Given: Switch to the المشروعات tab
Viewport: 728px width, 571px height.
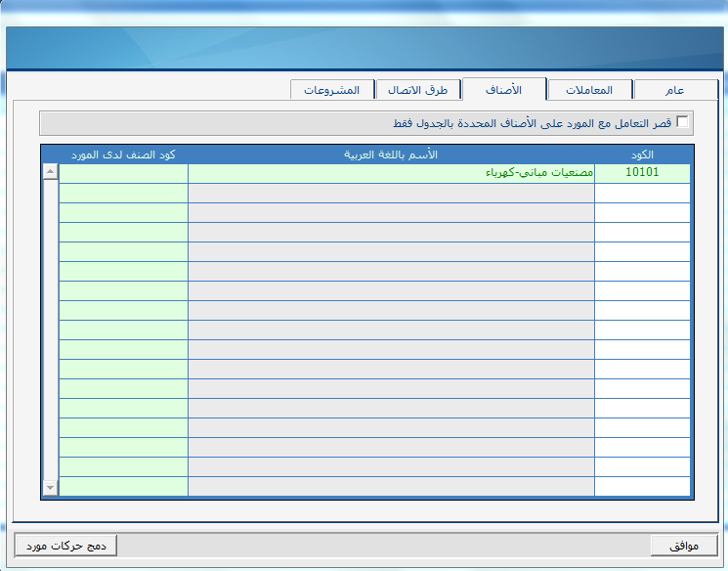Looking at the screenshot, I should pyautogui.click(x=331, y=90).
